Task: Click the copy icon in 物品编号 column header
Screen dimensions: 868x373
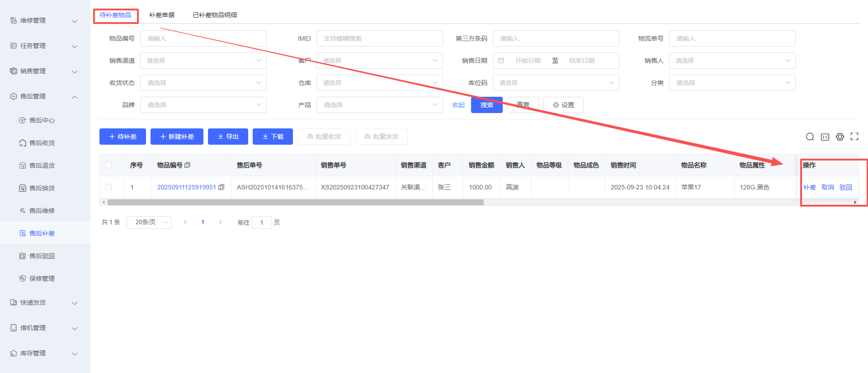Action: coord(187,165)
